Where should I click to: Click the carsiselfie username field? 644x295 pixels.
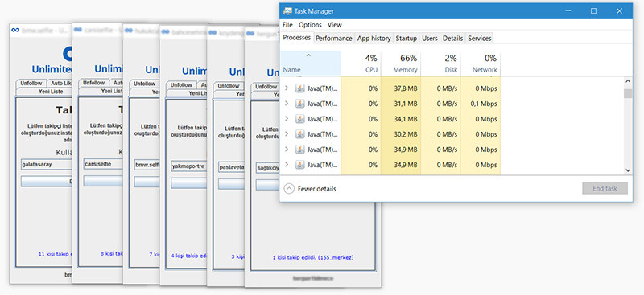[103, 164]
